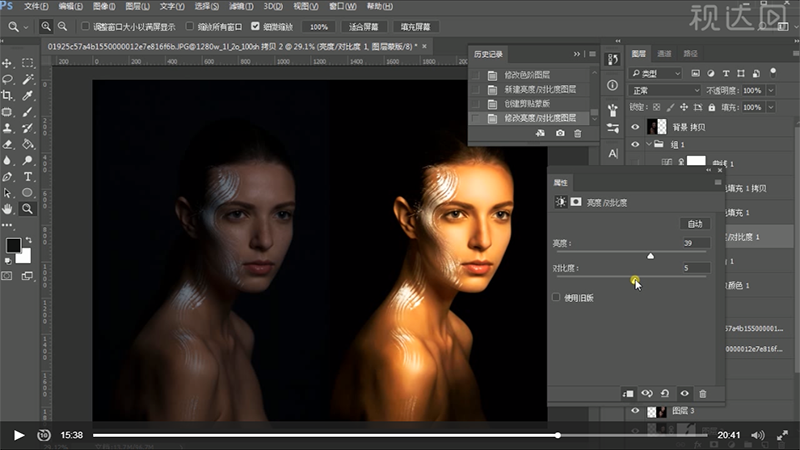
Task: Open the blend mode 正常 dropdown
Action: 665,90
